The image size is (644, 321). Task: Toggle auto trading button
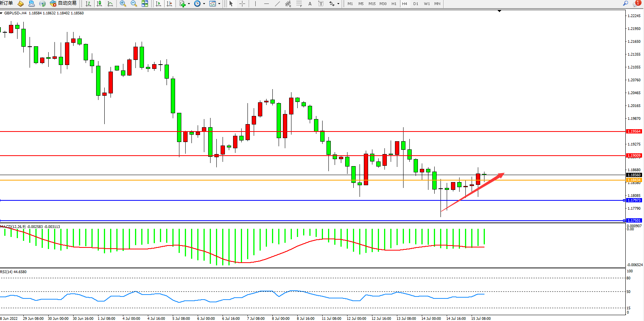(x=63, y=4)
